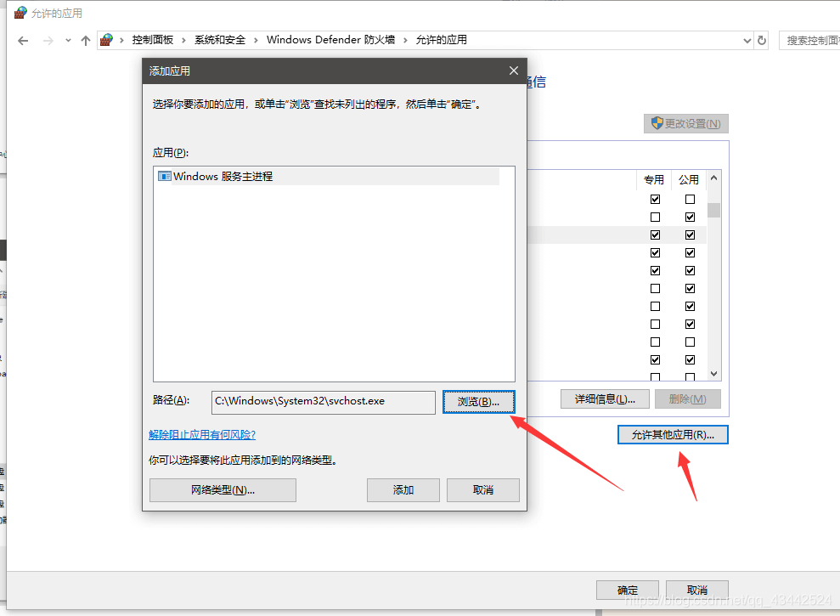Expand the chevron before 控制面板
Screen dimensions: 840x616
pos(121,40)
